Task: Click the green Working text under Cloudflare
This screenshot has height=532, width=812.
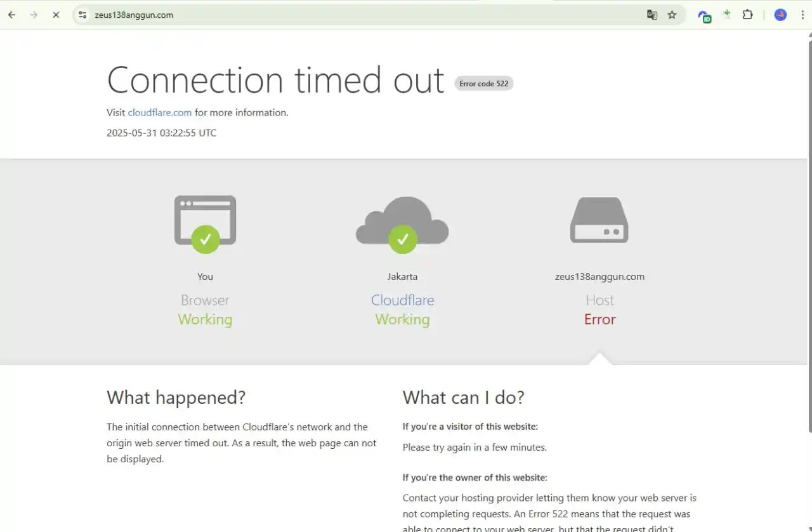Action: 403,319
